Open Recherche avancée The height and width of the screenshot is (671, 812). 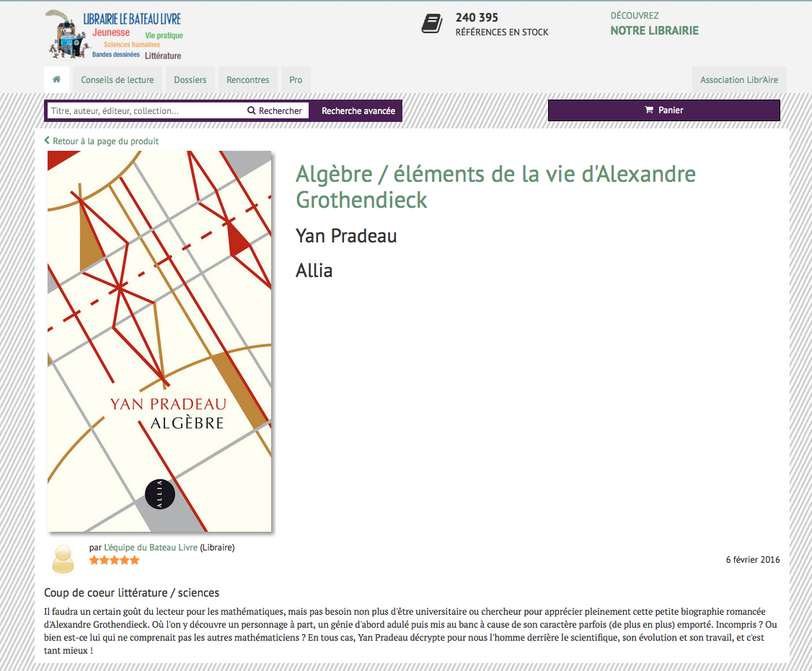[358, 111]
